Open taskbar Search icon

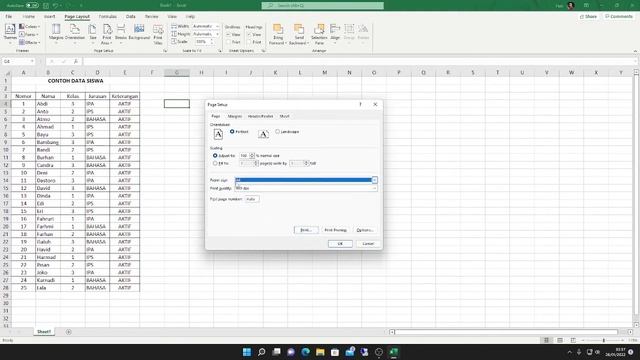click(x=262, y=352)
